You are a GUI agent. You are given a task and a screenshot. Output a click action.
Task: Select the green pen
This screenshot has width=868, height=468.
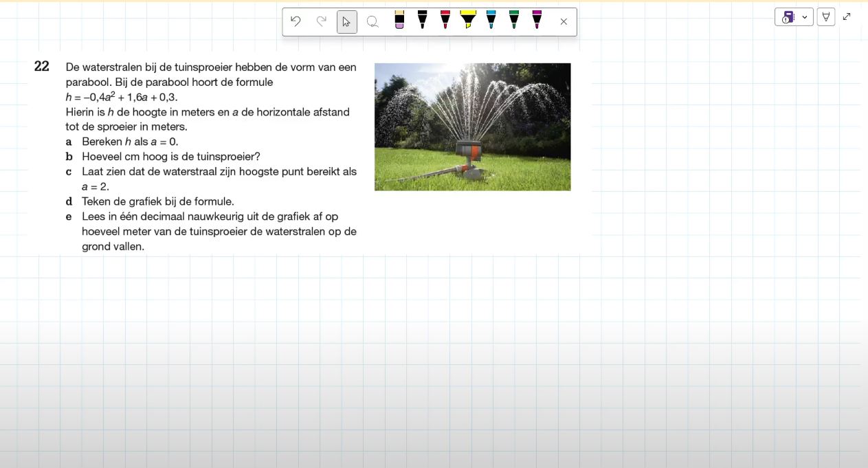[514, 20]
